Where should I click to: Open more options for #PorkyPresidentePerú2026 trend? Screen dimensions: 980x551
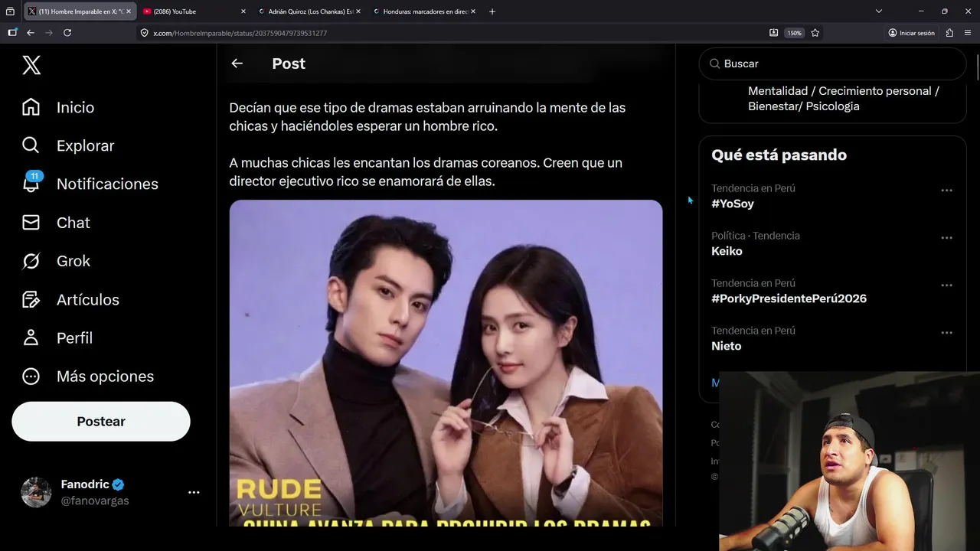(x=946, y=285)
